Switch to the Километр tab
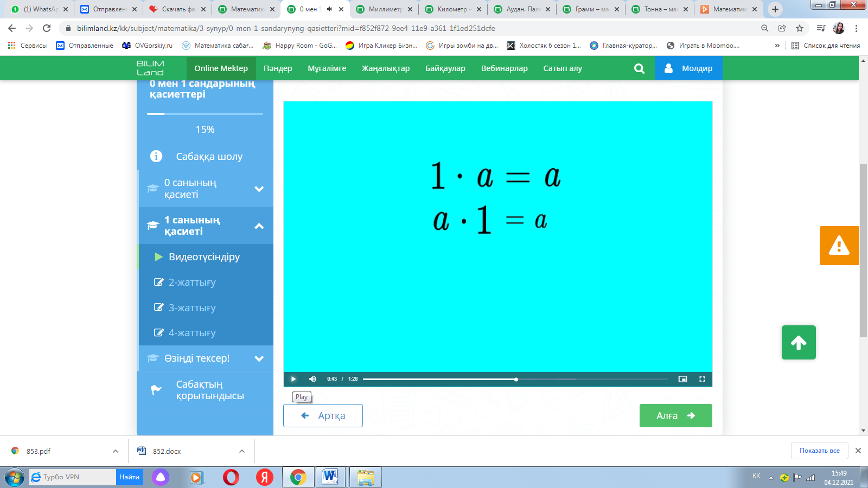The height and width of the screenshot is (488, 868). 453,9
